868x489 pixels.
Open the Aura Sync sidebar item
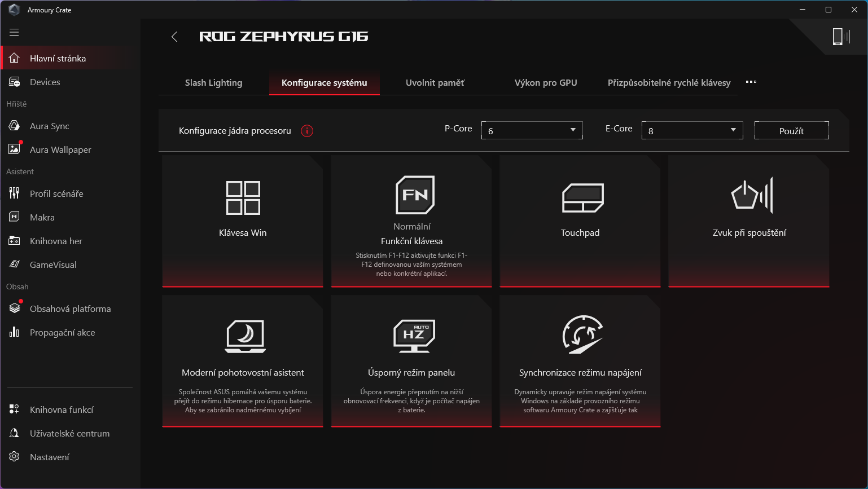(50, 126)
